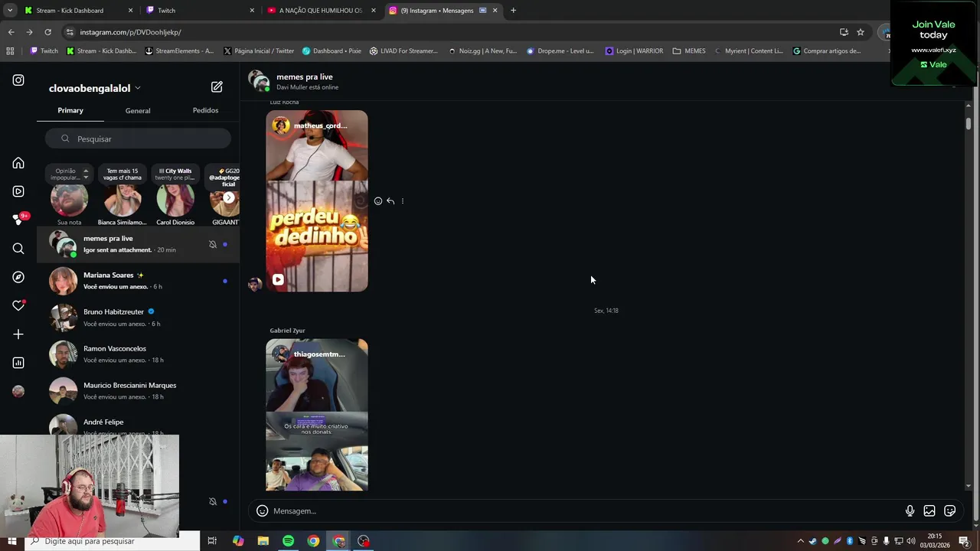Open sticker or GIF picker icon
The width and height of the screenshot is (980, 551).
(950, 510)
